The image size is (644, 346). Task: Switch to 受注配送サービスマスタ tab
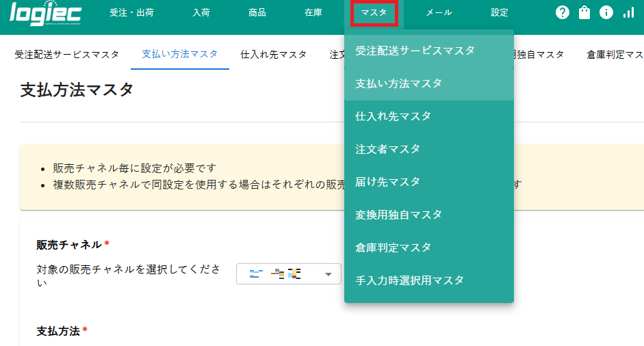click(x=67, y=55)
